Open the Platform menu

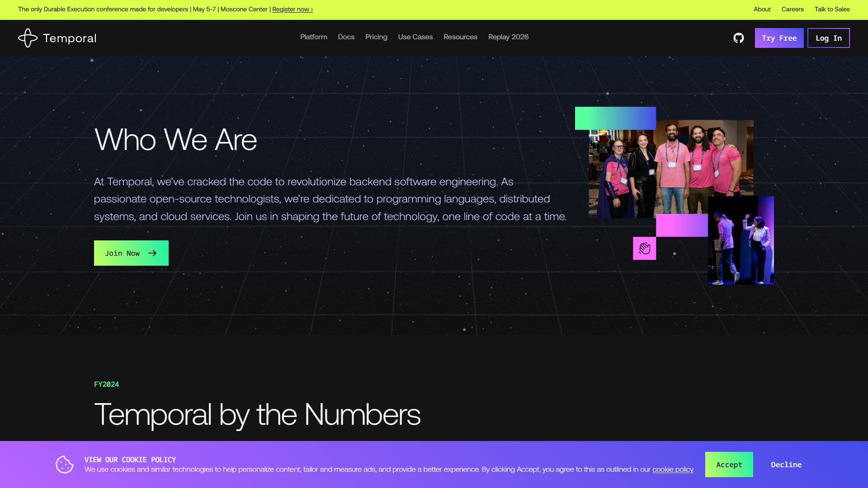coord(313,37)
